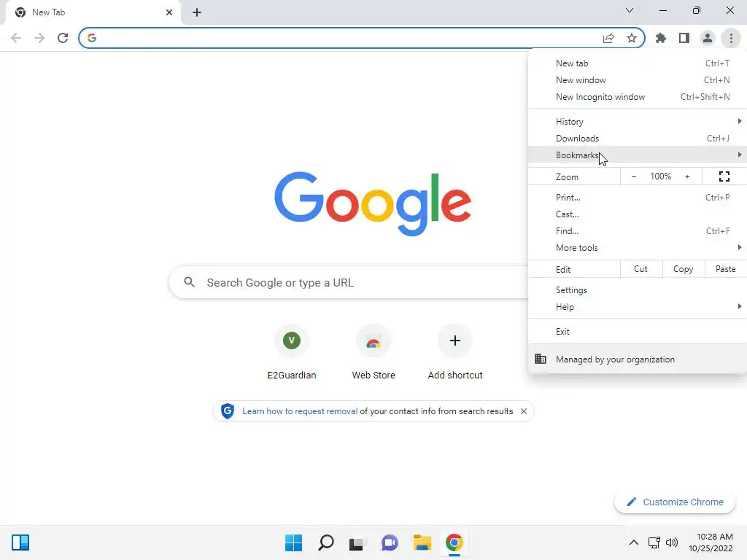Click the Customize Chrome button
Screen dimensions: 747x560
pos(675,502)
